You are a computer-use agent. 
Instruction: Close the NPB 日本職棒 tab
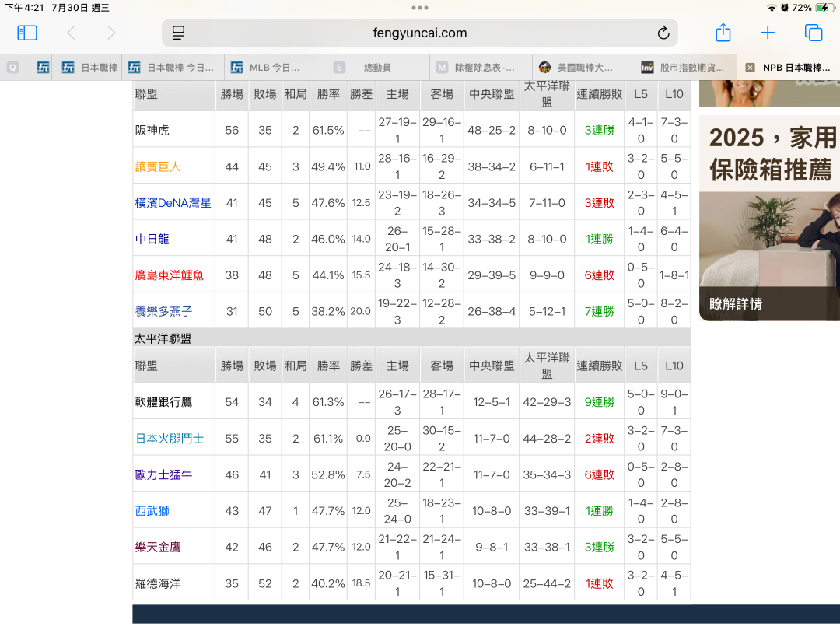[x=750, y=68]
